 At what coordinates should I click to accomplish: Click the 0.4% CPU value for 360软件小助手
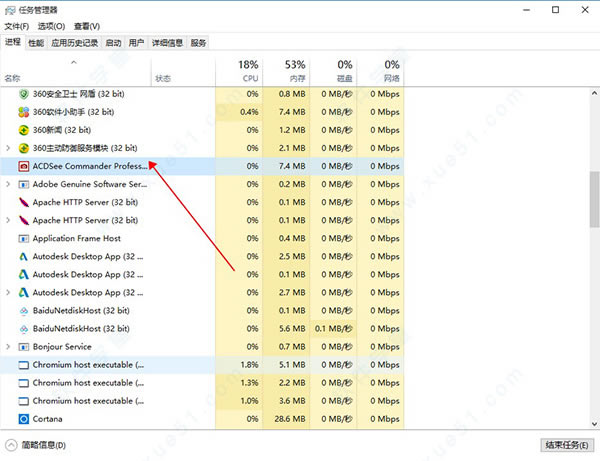point(249,112)
